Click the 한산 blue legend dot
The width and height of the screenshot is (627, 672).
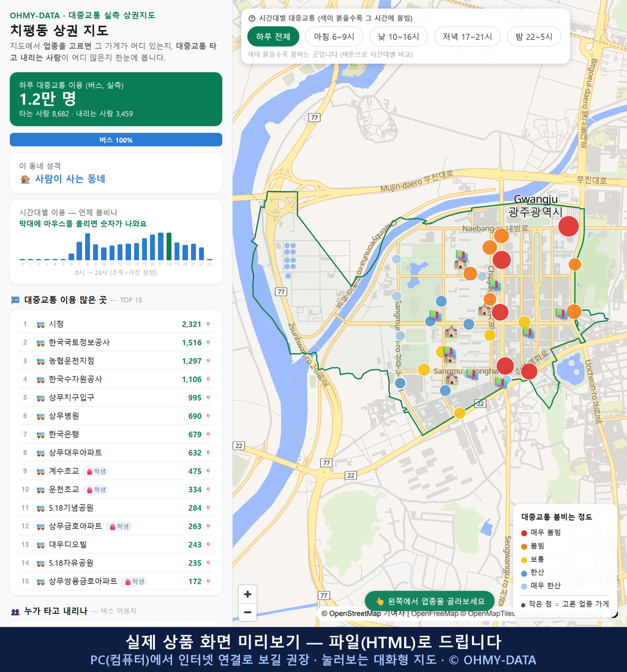(524, 573)
